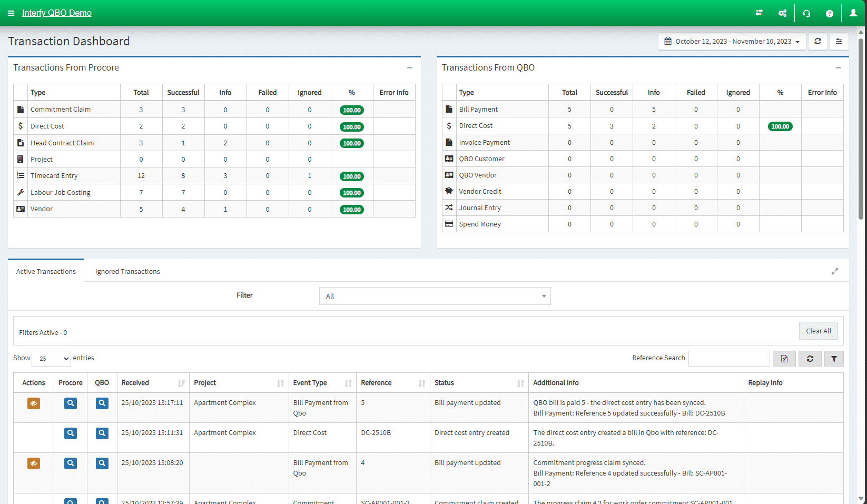Image resolution: width=867 pixels, height=504 pixels.
Task: Click the transaction sync arrows icon in top bar
Action: point(759,13)
